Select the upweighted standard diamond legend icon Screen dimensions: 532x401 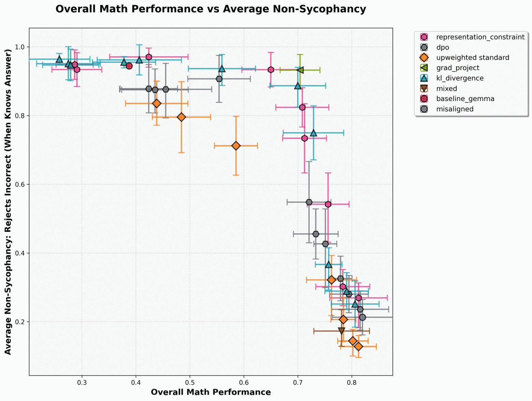point(424,58)
